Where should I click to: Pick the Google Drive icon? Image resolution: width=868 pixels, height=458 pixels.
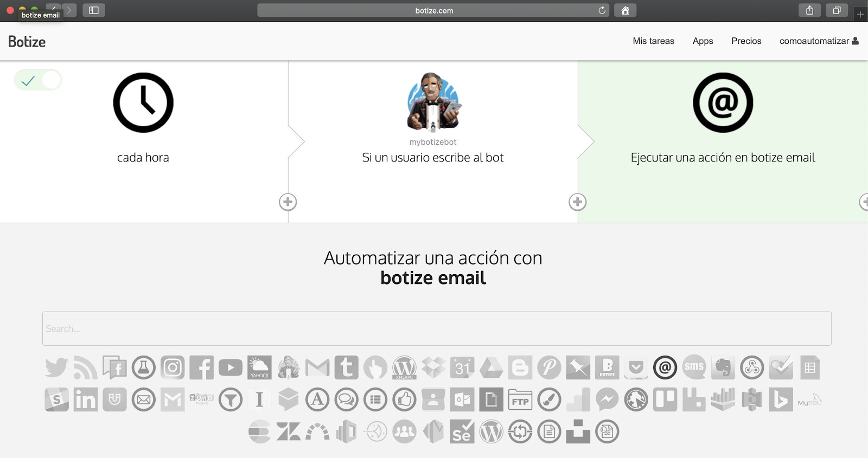[492, 367]
